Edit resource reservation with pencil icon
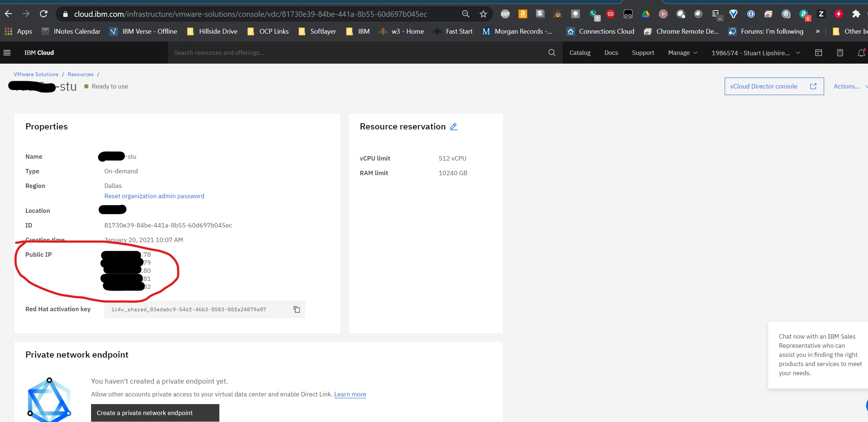The image size is (868, 422). coord(453,127)
